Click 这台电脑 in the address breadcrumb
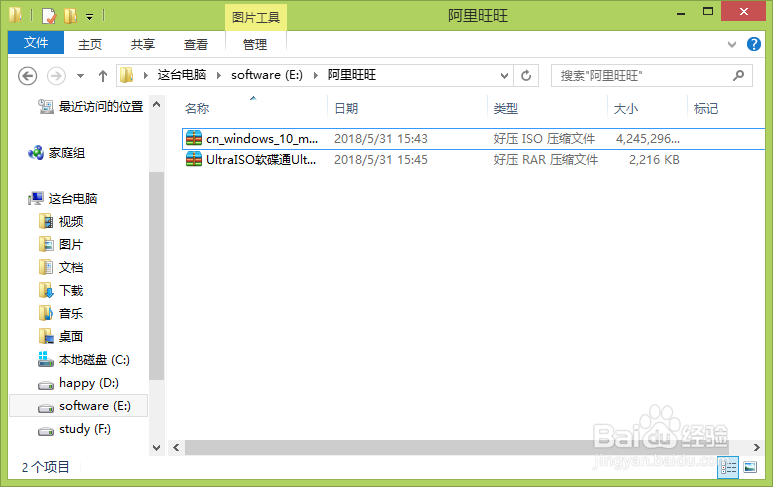This screenshot has width=773, height=487. coord(182,75)
